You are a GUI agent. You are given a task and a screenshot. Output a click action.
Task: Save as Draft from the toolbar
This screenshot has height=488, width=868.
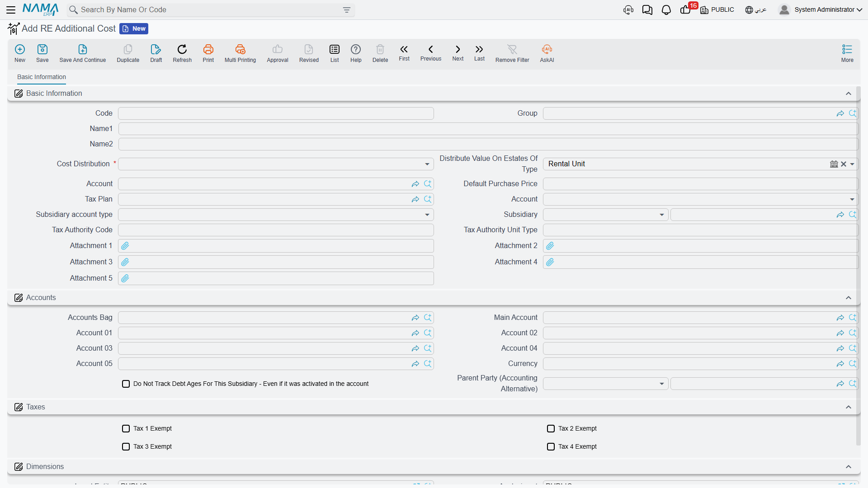pyautogui.click(x=156, y=53)
